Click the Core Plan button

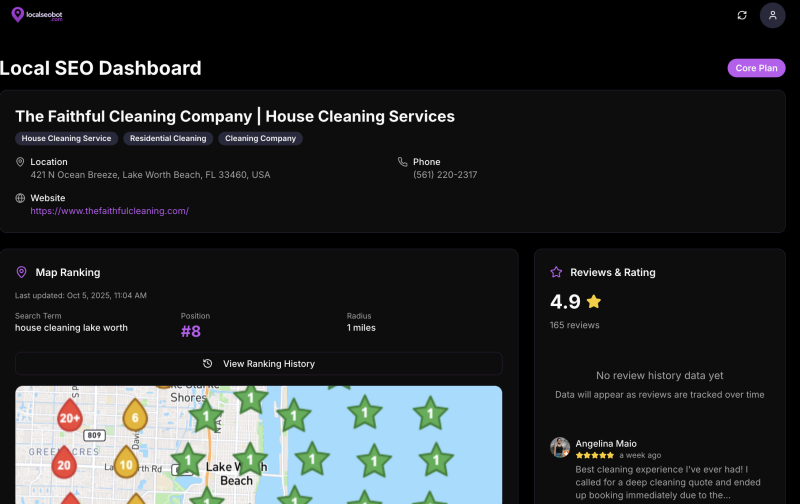pos(756,68)
